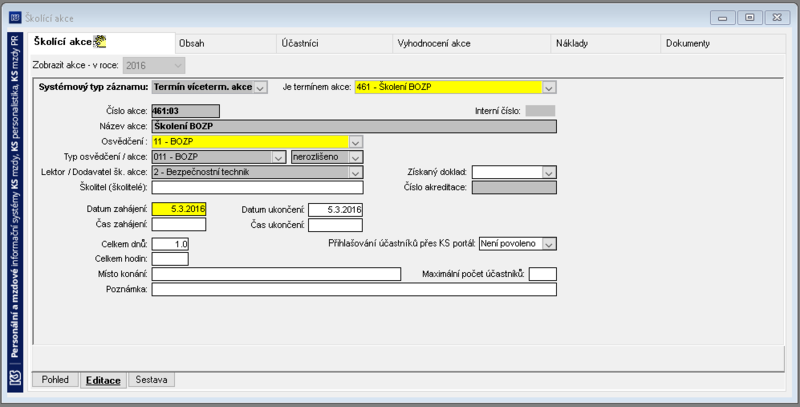Expand the Systémový typ záznamu dropdown

coord(260,87)
